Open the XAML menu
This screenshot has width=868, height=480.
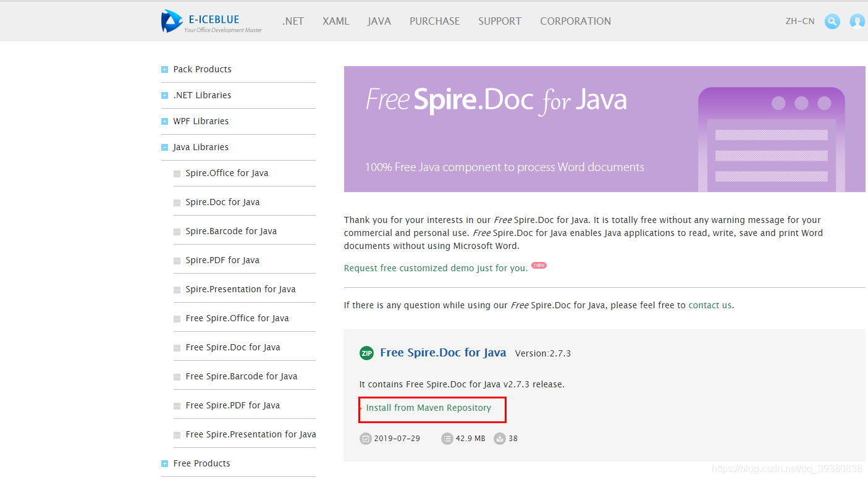click(336, 21)
